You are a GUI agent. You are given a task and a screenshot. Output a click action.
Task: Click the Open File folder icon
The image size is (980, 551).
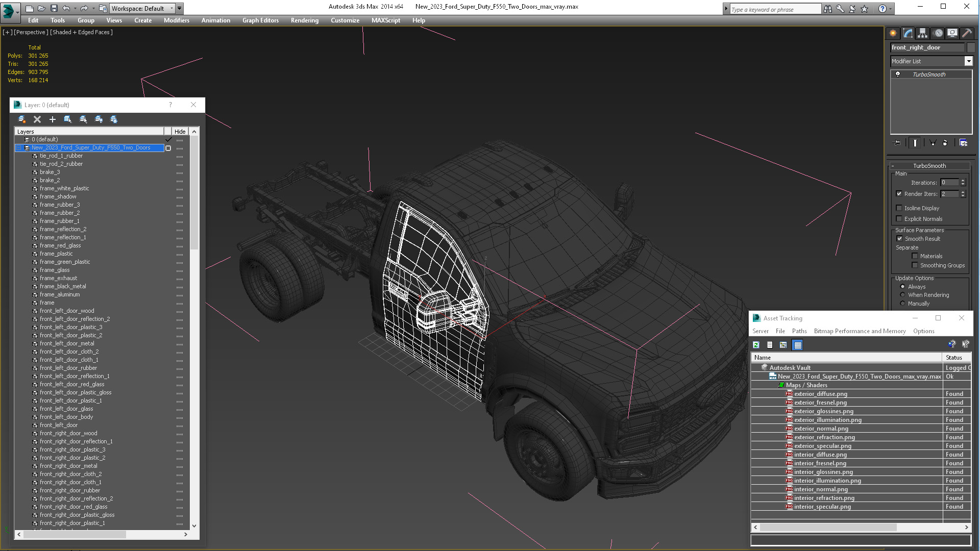click(41, 8)
